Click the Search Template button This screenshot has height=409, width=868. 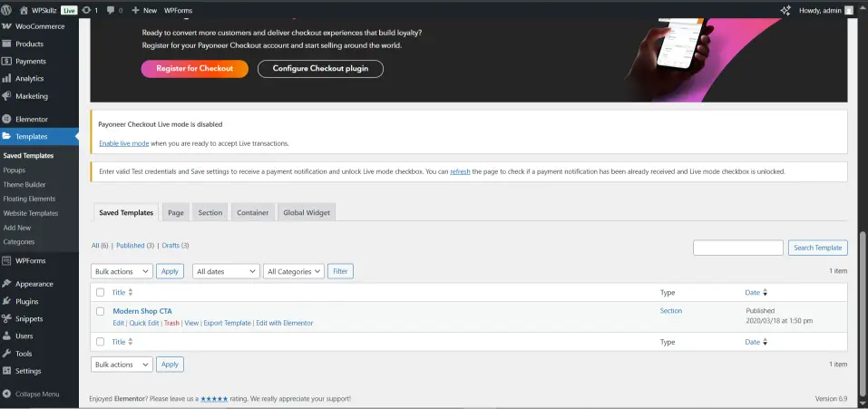(x=817, y=248)
